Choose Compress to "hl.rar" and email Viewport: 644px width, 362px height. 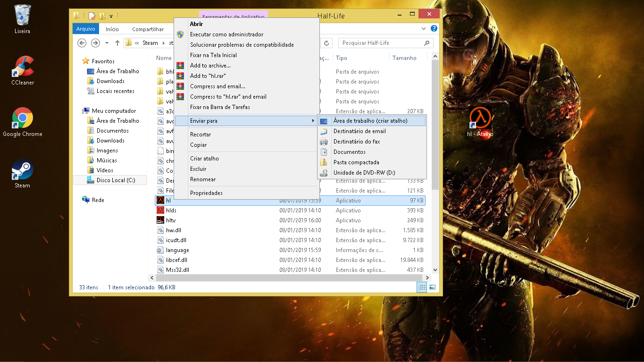coord(247,97)
